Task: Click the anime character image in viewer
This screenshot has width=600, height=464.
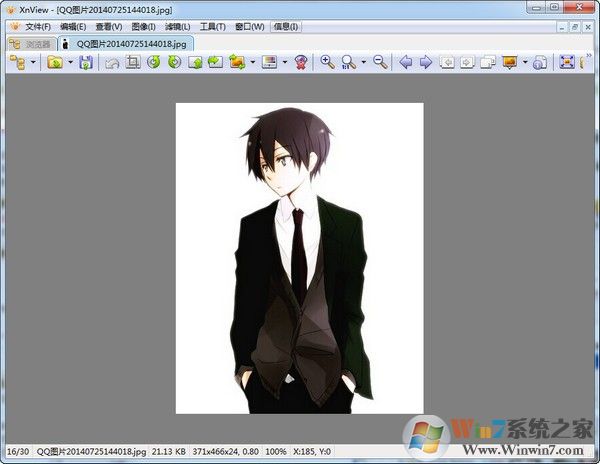Action: (x=300, y=258)
